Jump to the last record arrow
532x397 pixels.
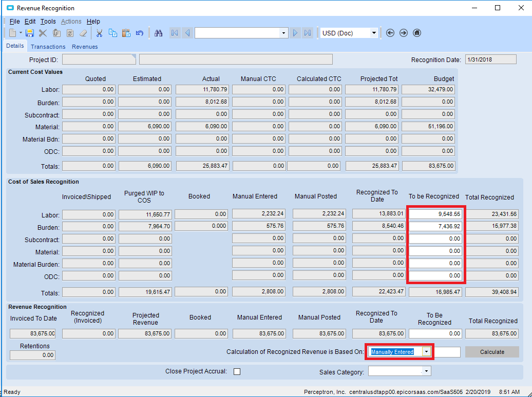[308, 33]
